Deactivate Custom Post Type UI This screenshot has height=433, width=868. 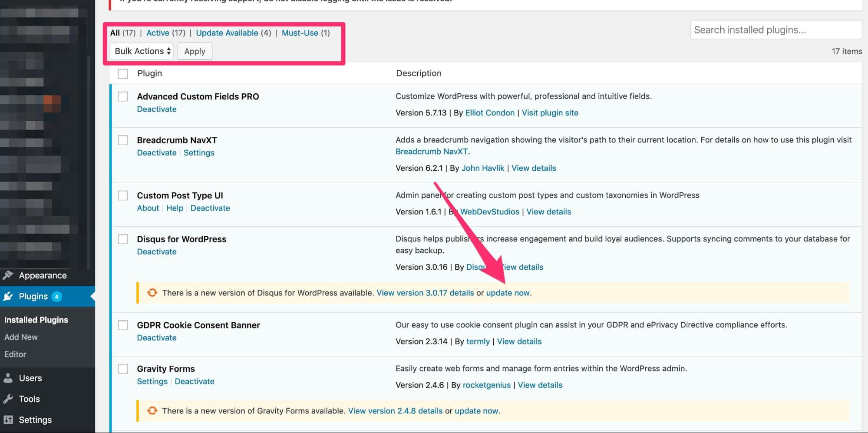(210, 208)
